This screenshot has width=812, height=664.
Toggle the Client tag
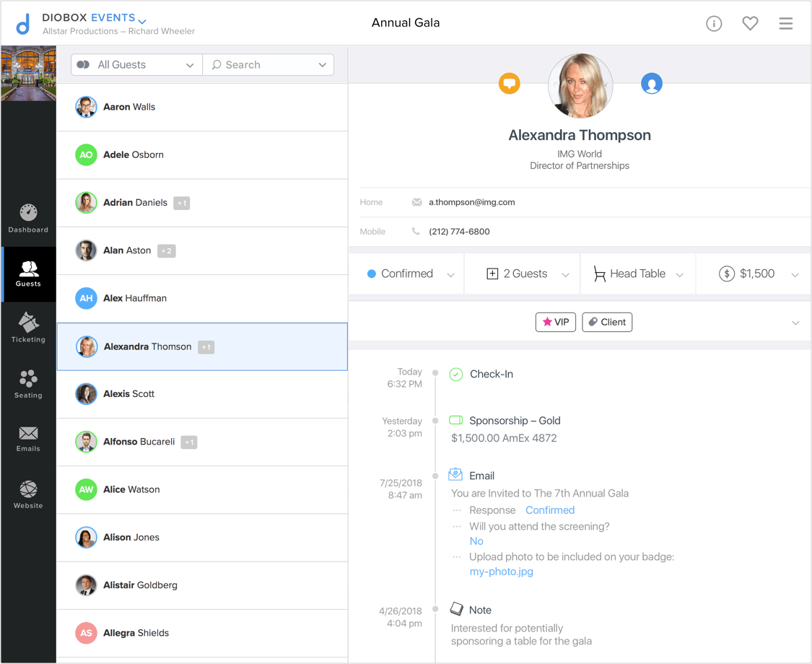[607, 322]
